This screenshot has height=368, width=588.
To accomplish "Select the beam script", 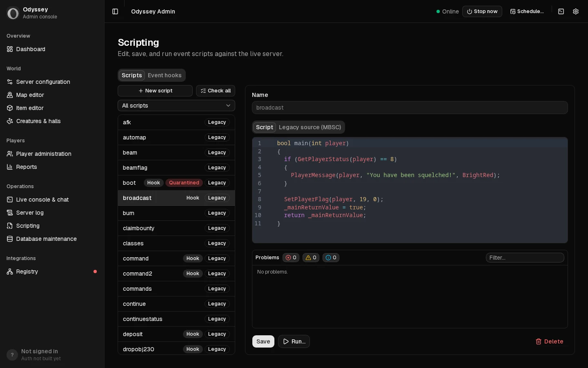I will pos(176,153).
